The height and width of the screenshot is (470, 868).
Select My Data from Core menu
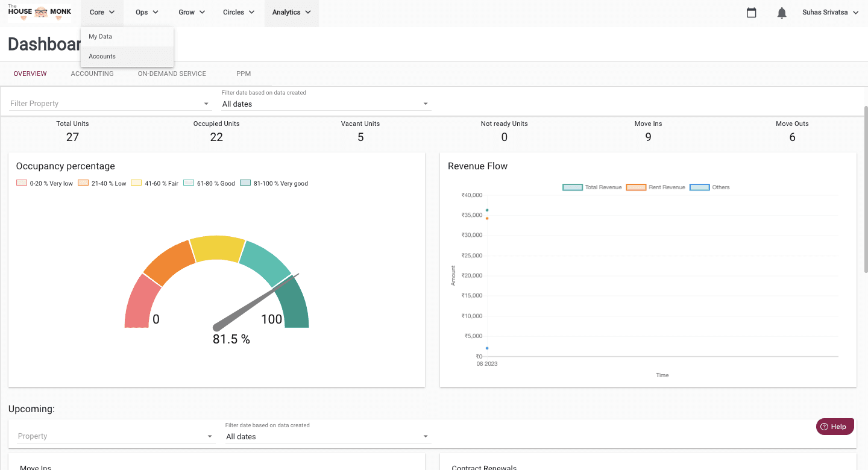(x=101, y=37)
